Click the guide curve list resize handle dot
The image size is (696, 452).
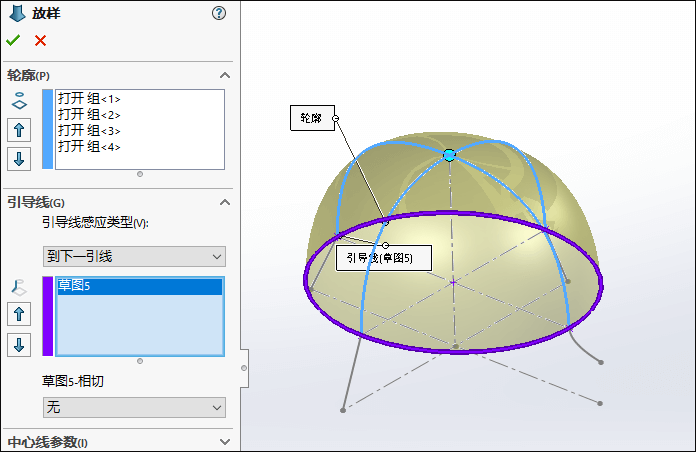[140, 361]
